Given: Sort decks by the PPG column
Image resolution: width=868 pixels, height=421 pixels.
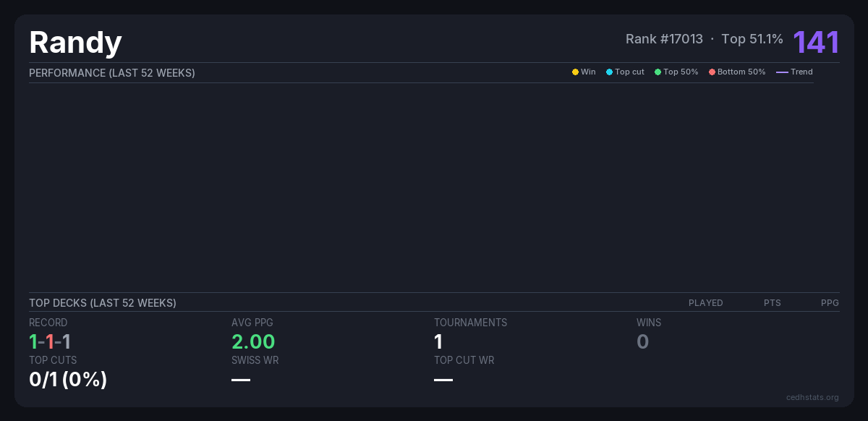Looking at the screenshot, I should point(830,303).
